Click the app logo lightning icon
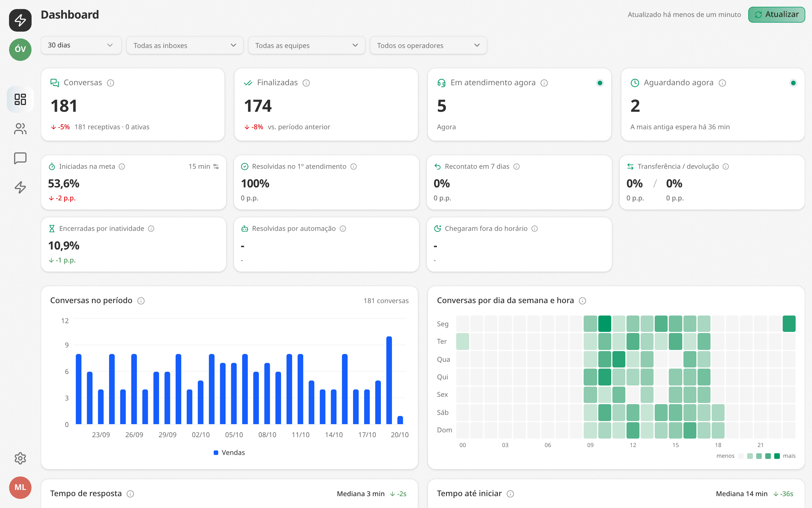 point(20,20)
